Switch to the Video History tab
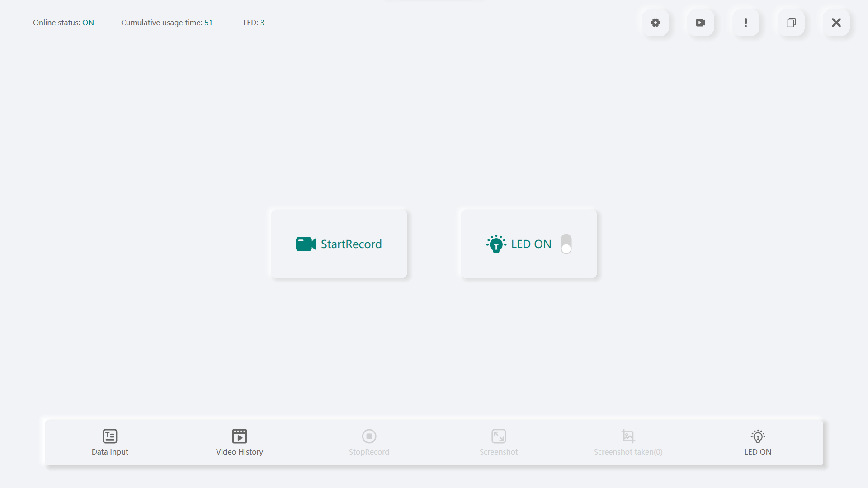868x488 pixels. [x=239, y=442]
